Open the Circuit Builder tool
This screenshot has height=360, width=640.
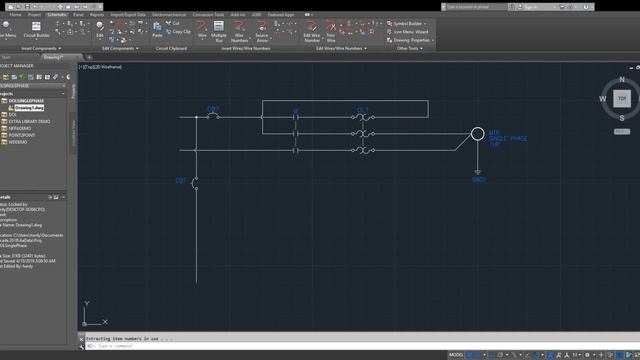tap(36, 29)
